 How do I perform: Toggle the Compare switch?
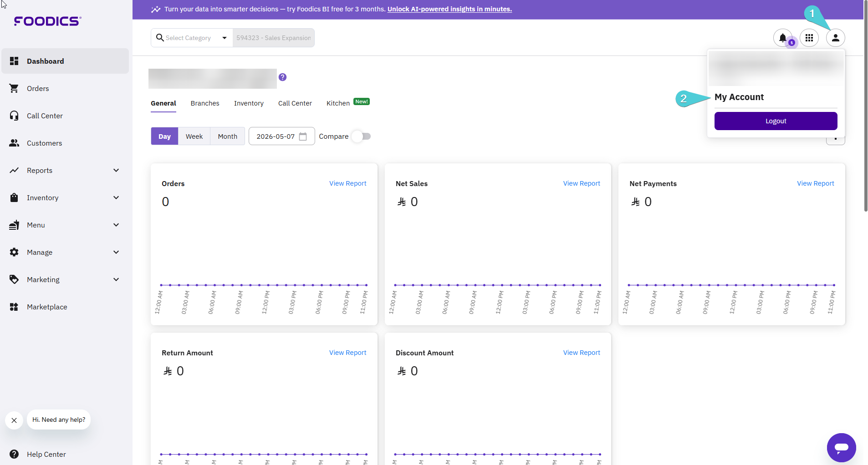(x=362, y=136)
